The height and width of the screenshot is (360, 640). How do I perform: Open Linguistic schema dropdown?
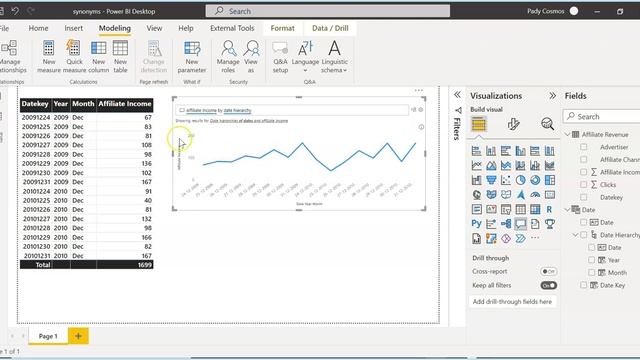(334, 57)
